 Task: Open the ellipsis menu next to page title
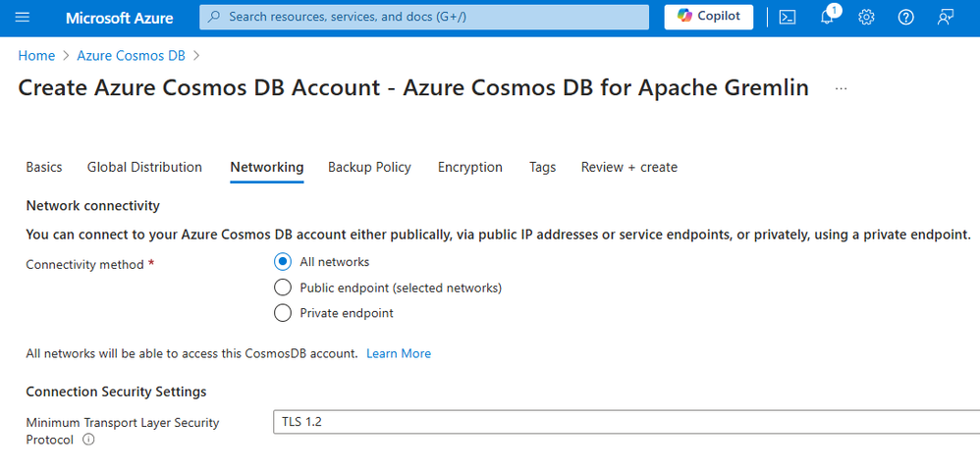point(841,88)
